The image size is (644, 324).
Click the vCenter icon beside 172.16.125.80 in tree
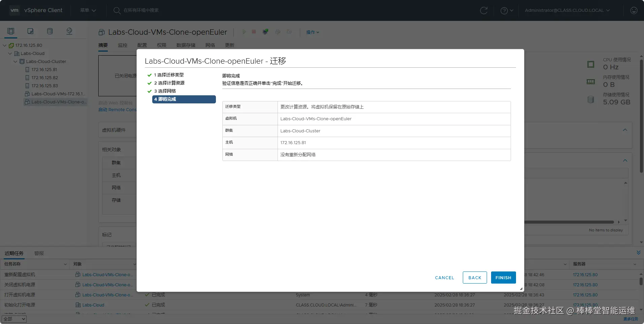[11, 45]
